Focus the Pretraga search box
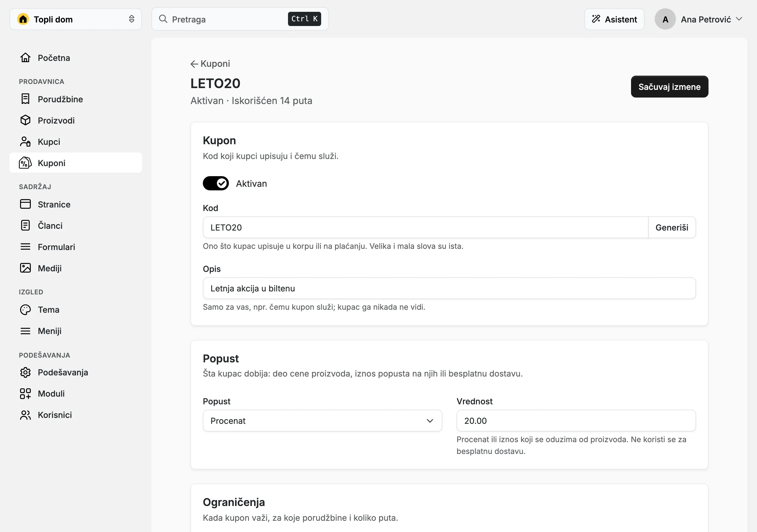 [x=240, y=19]
